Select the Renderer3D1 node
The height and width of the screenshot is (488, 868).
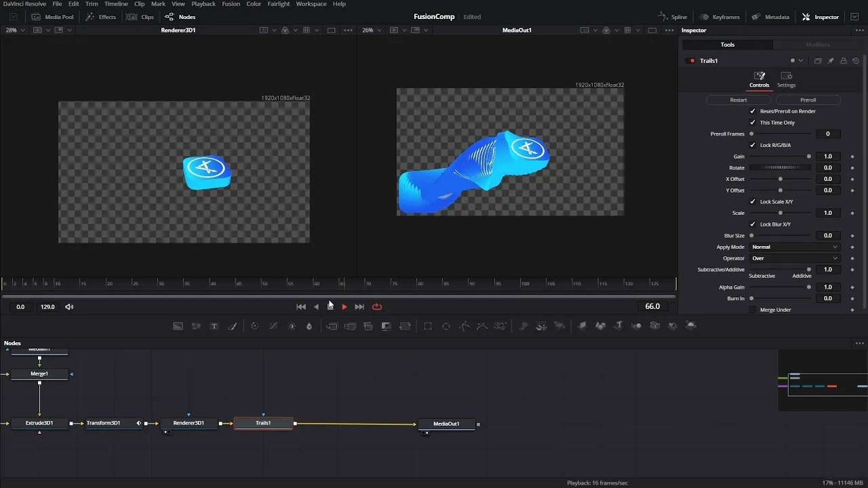[x=189, y=424]
